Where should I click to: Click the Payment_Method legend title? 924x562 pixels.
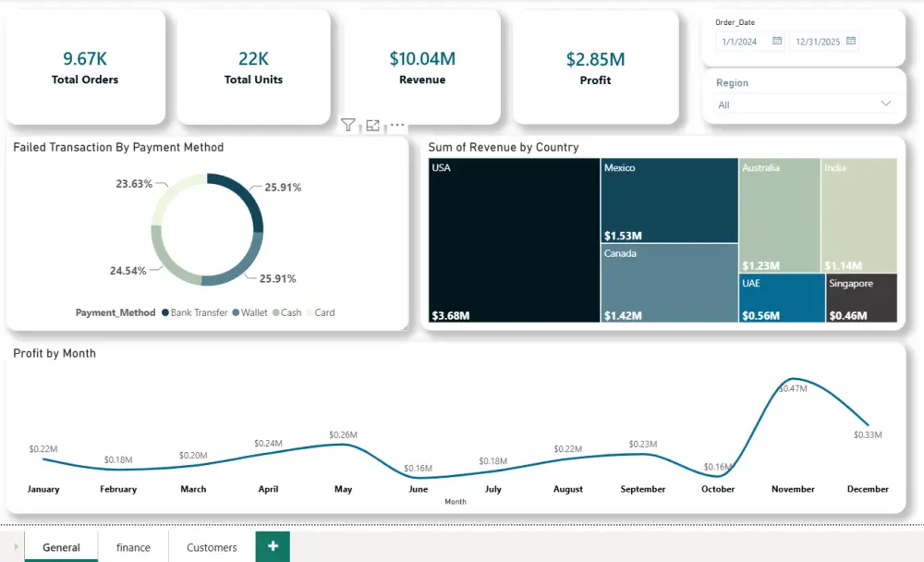tap(115, 312)
